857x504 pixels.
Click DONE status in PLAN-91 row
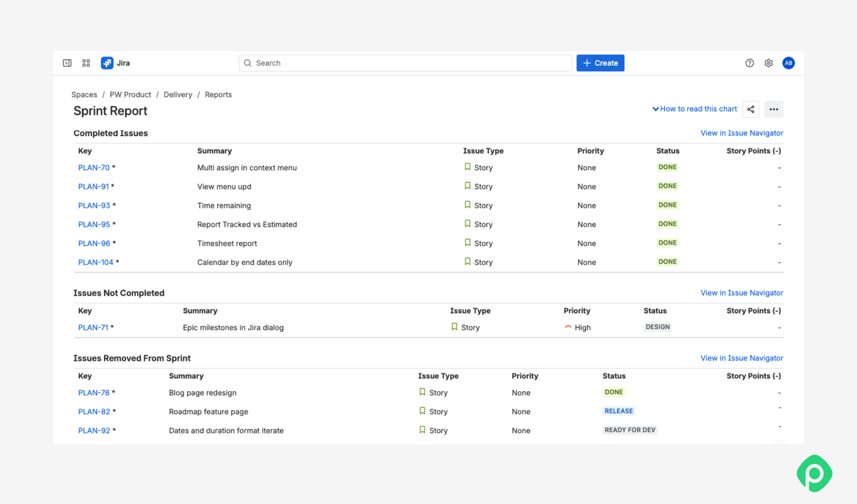click(667, 186)
